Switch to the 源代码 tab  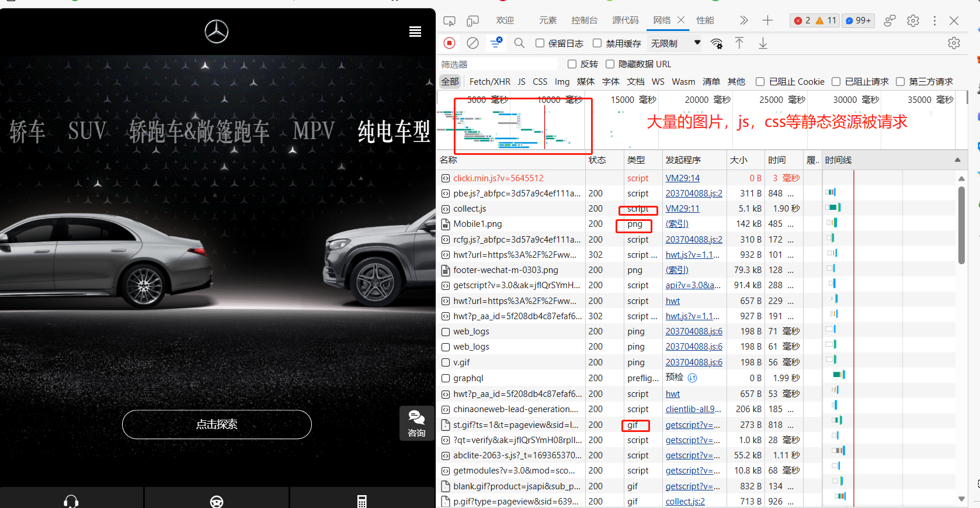pos(625,20)
